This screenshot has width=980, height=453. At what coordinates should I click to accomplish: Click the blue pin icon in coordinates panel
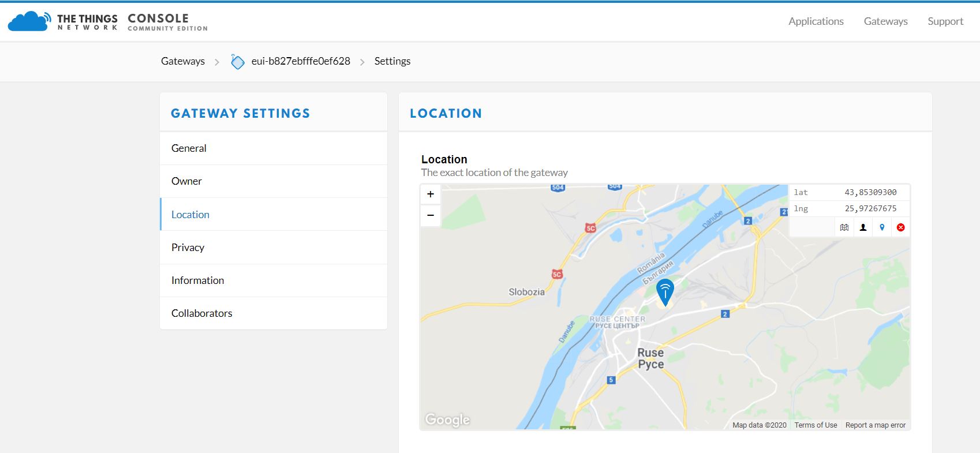882,227
